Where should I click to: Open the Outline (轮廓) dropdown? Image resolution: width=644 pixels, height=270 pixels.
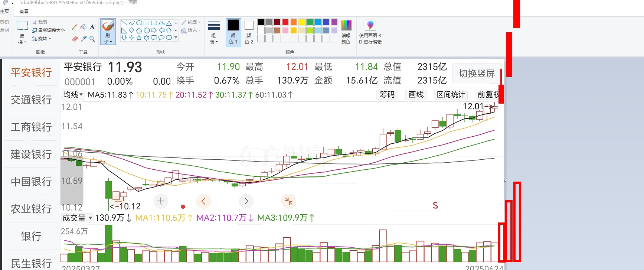[x=191, y=22]
